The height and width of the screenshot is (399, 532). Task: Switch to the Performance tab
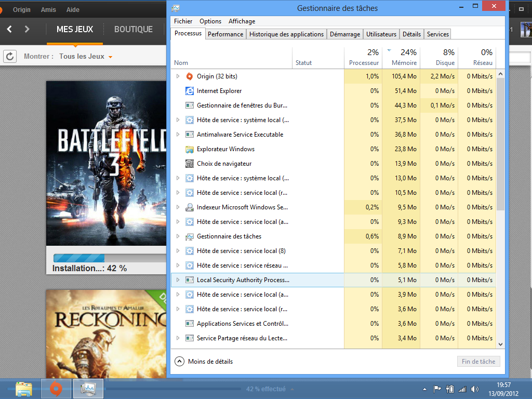point(225,34)
